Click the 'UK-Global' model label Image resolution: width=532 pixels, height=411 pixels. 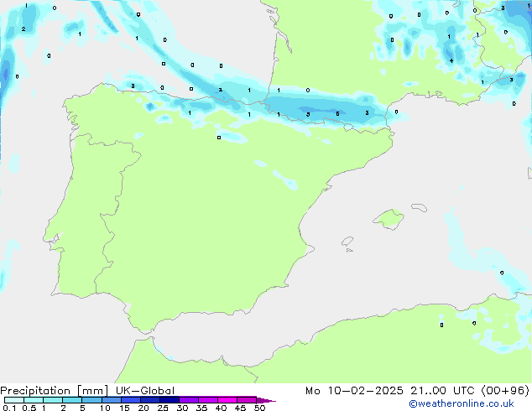tap(145, 391)
